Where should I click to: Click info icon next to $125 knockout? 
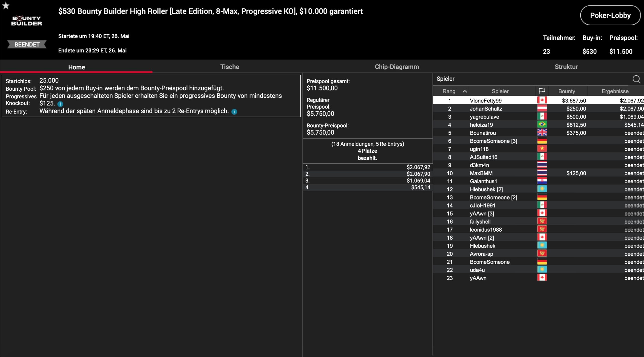[60, 104]
